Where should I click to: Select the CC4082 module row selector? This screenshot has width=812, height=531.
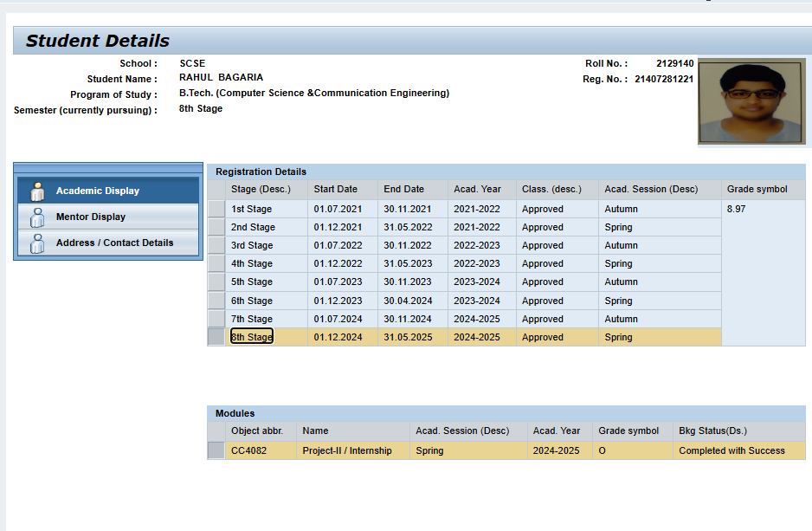(216, 450)
